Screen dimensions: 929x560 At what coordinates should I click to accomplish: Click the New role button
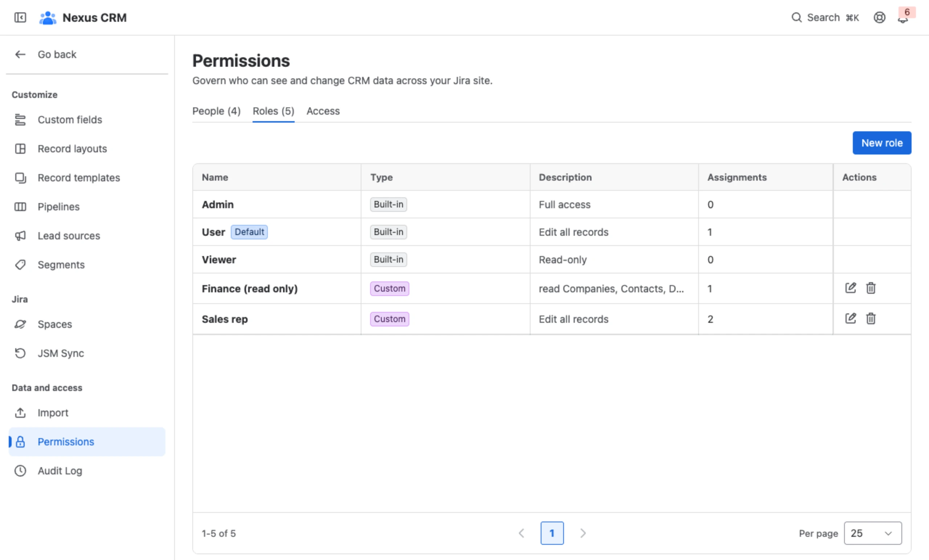[x=882, y=143]
